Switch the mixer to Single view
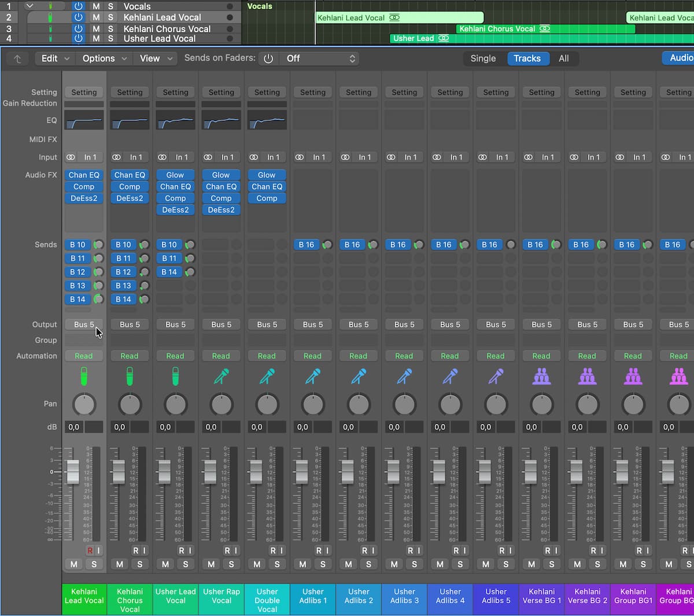The height and width of the screenshot is (616, 694). pyautogui.click(x=483, y=58)
